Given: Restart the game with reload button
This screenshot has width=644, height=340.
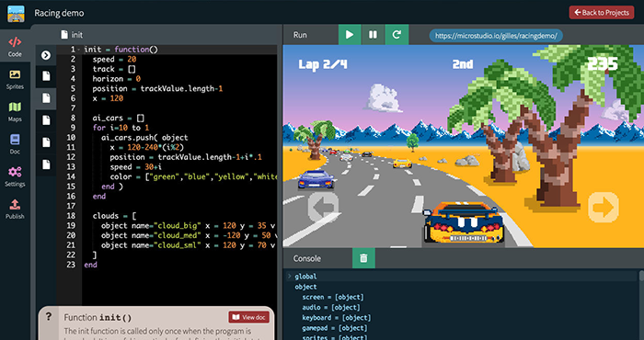Looking at the screenshot, I should point(397,35).
